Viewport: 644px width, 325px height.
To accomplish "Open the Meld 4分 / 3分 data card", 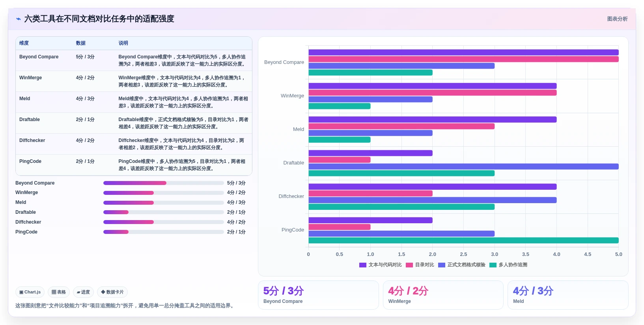I will click(568, 295).
